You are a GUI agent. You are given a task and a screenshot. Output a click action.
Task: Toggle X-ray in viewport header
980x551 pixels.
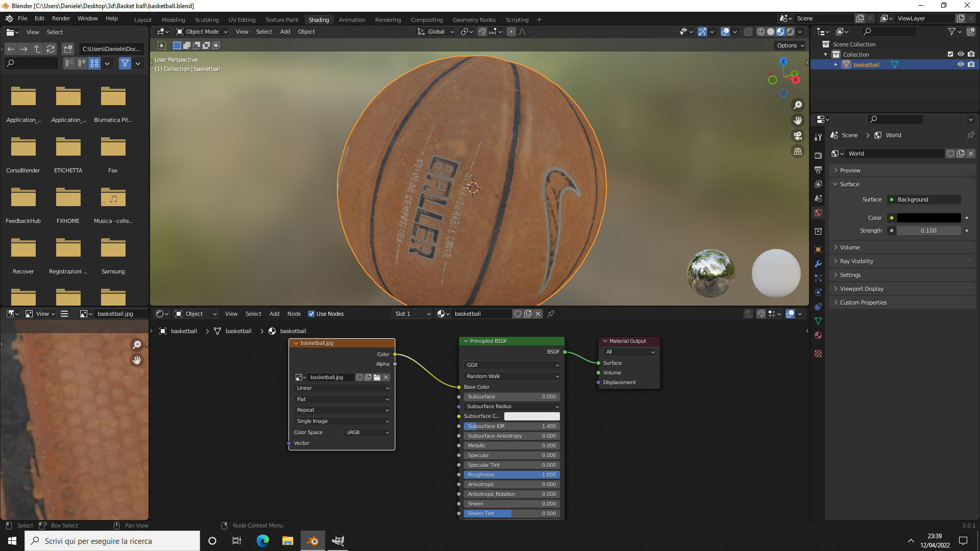tap(748, 32)
